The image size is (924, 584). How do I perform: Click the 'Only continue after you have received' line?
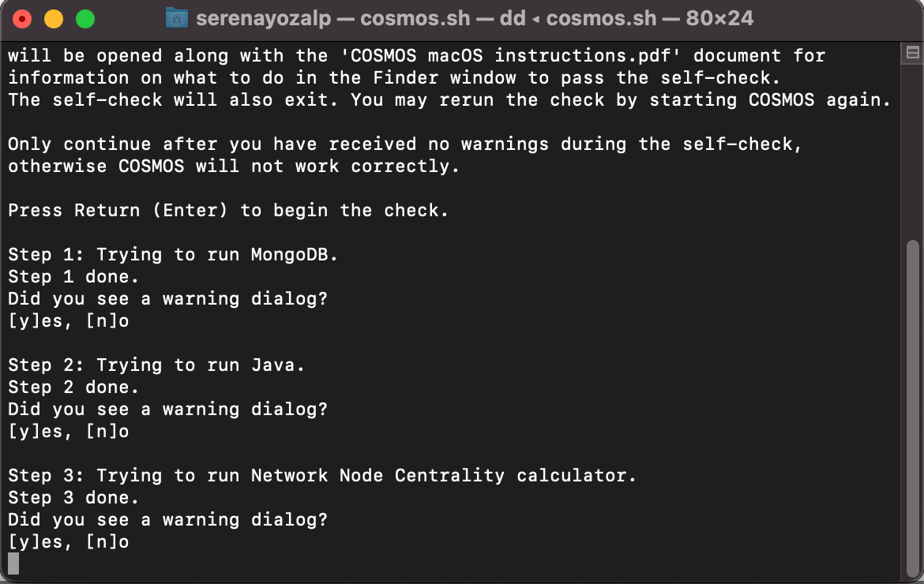pos(405,144)
